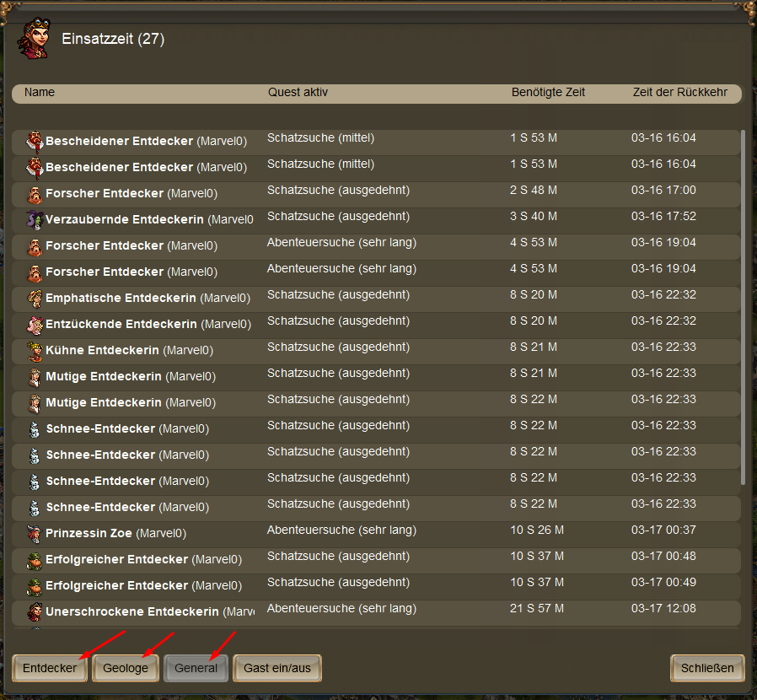
Task: Click the Prinzessin Zoe portrait icon
Action: pos(34,533)
